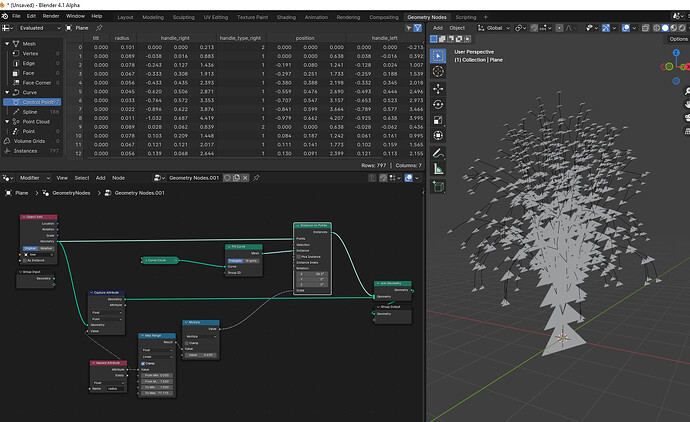Choose N-gons fill mode in Fill Curve
The width and height of the screenshot is (690, 422).
(251, 261)
